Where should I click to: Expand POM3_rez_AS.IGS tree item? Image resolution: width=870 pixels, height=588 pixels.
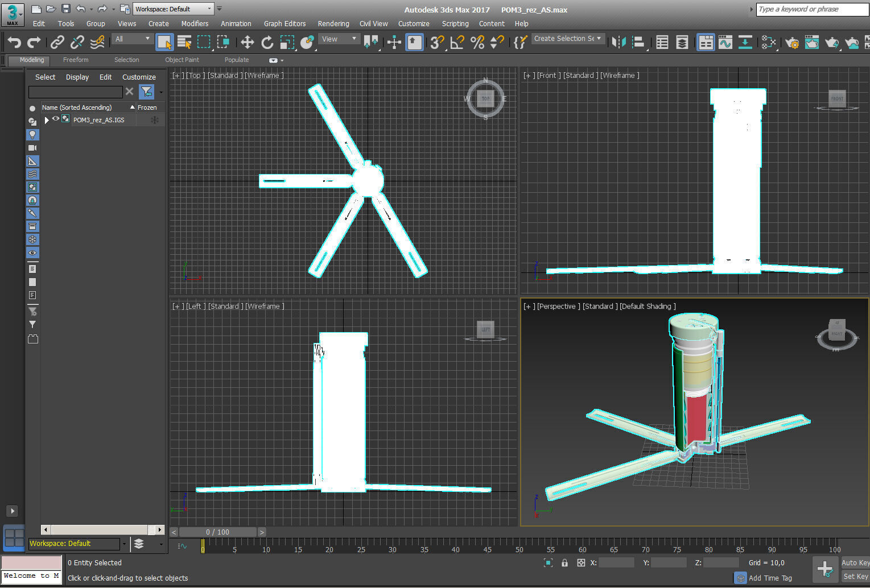click(x=47, y=120)
